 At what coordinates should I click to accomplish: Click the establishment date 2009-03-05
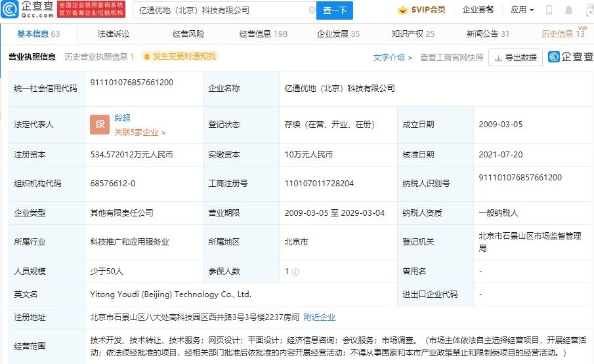tap(500, 124)
